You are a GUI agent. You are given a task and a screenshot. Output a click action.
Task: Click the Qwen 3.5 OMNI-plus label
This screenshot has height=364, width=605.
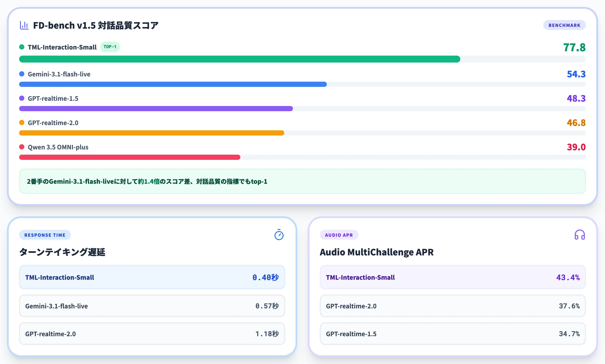[x=58, y=147]
